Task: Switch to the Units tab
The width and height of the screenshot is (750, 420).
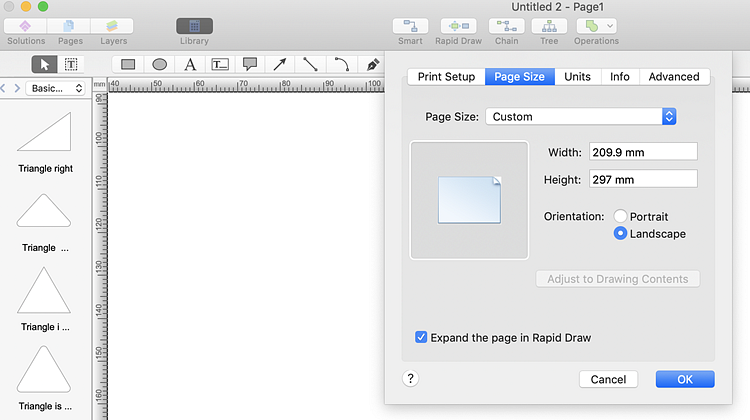Action: click(577, 77)
